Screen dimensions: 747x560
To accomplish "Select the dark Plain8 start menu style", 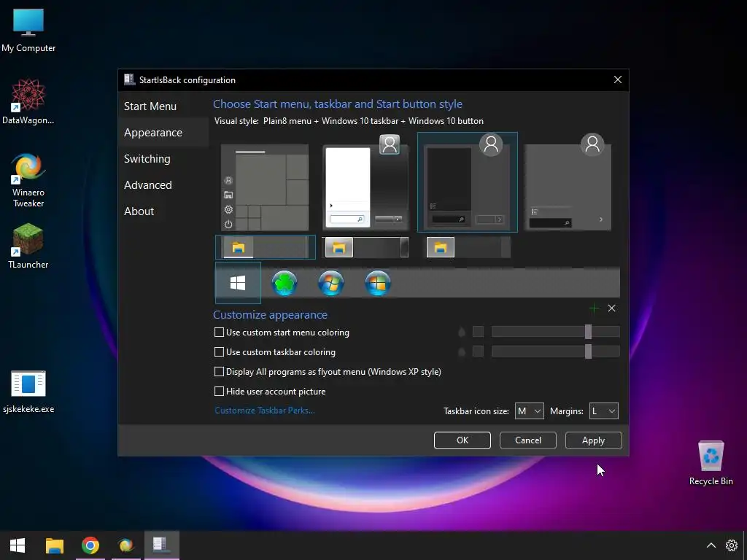I will point(468,182).
